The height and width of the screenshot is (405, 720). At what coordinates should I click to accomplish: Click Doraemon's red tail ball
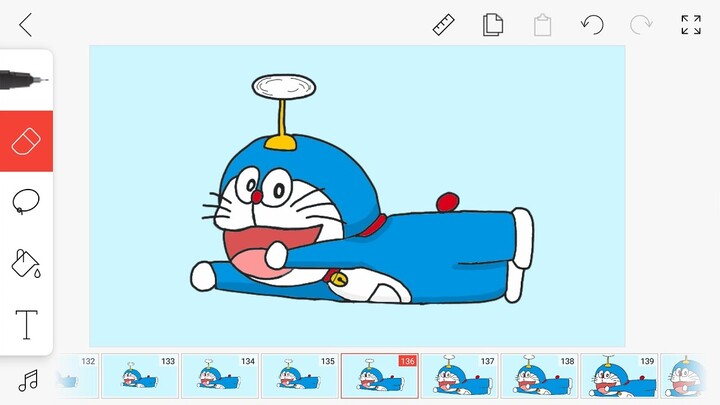tap(448, 202)
